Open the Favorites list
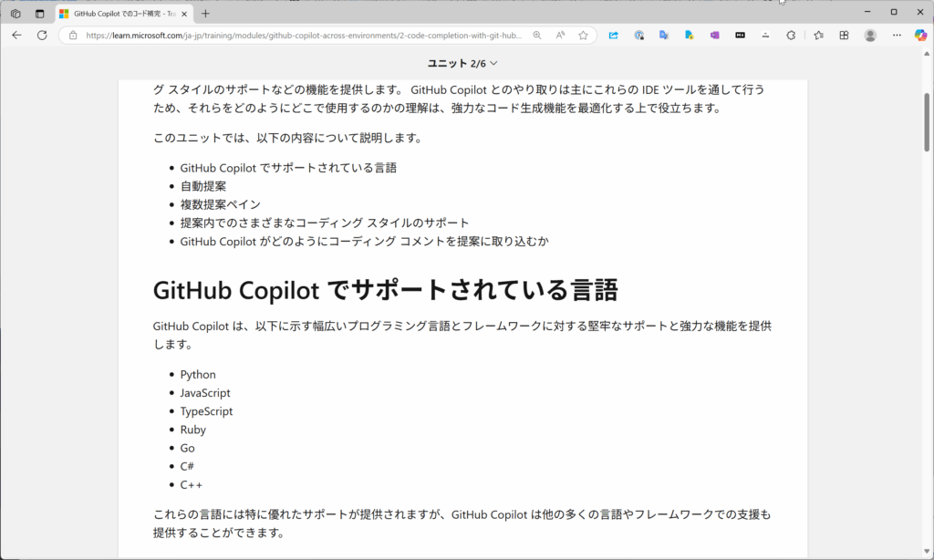934x560 pixels. (x=818, y=36)
